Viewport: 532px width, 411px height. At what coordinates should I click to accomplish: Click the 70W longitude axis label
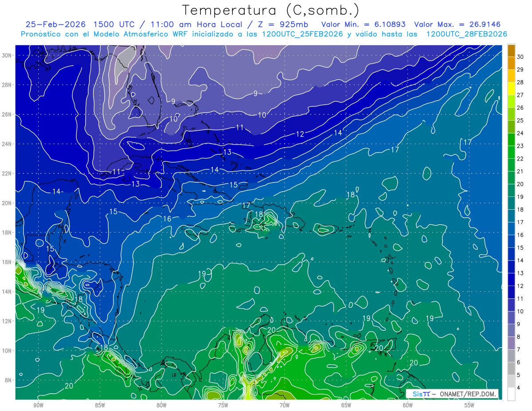click(x=285, y=405)
